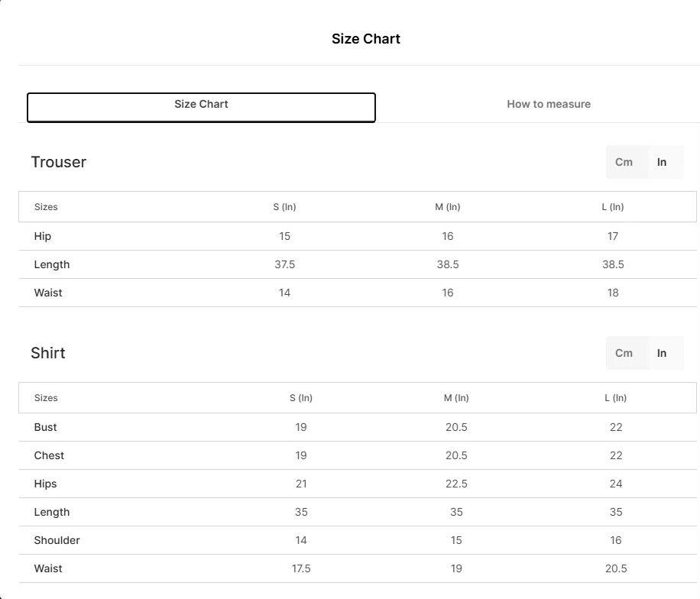The image size is (700, 599).
Task: Click Shirt M (In) column header
Action: pyautogui.click(x=456, y=398)
